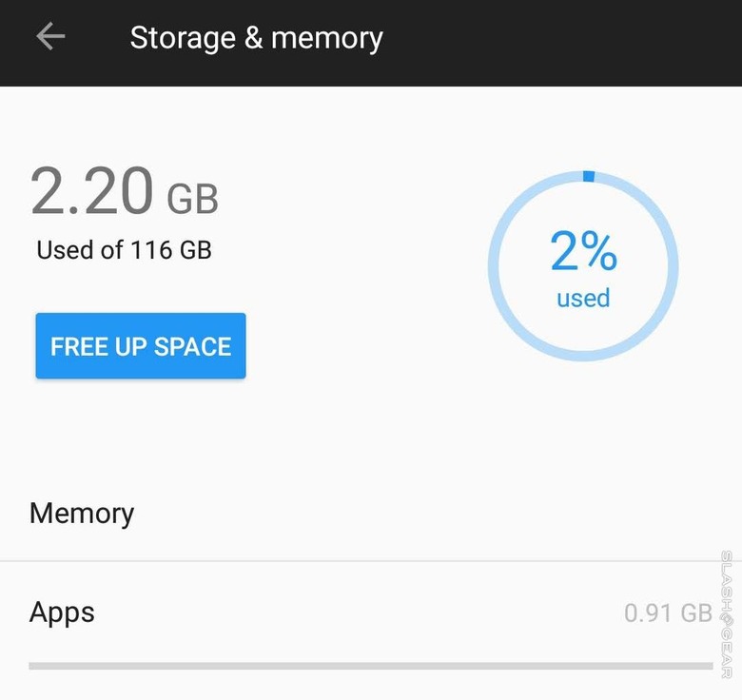Click the Apps usage progress bar
This screenshot has height=700, width=742.
pyautogui.click(x=371, y=666)
